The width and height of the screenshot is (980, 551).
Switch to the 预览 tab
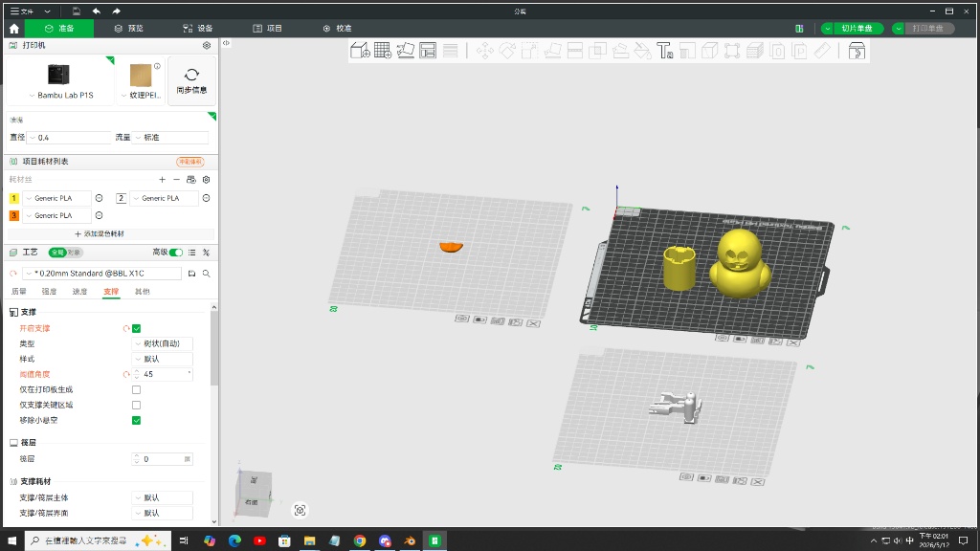click(x=129, y=28)
